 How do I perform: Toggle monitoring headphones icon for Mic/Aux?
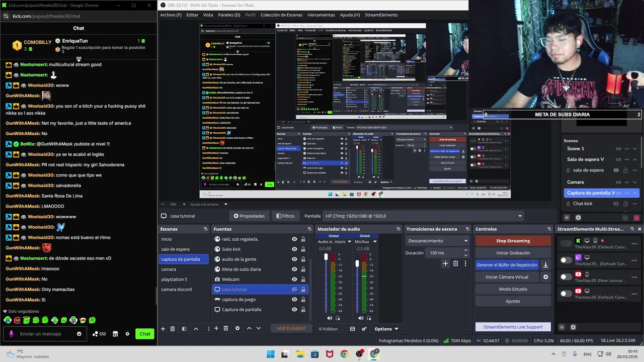pos(369,318)
